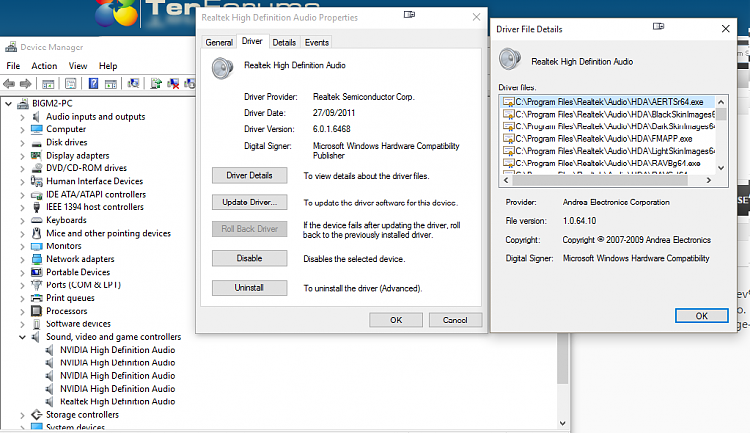Click the Keyboards category icon
The image size is (750, 433).
(36, 220)
